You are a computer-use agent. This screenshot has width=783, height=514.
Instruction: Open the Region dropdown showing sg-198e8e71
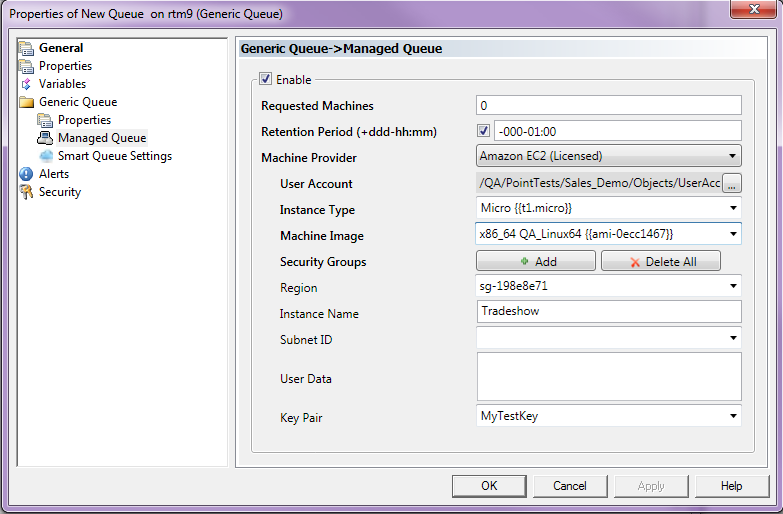click(x=609, y=286)
